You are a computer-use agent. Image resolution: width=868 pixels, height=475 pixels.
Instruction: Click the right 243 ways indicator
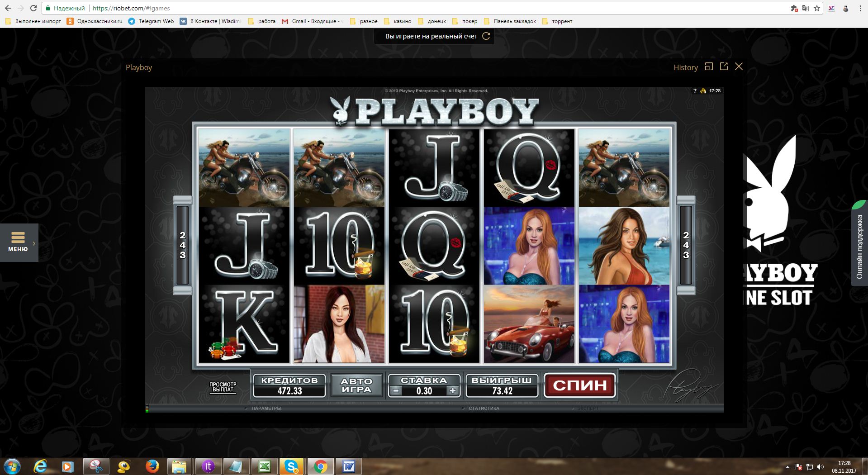pos(686,245)
